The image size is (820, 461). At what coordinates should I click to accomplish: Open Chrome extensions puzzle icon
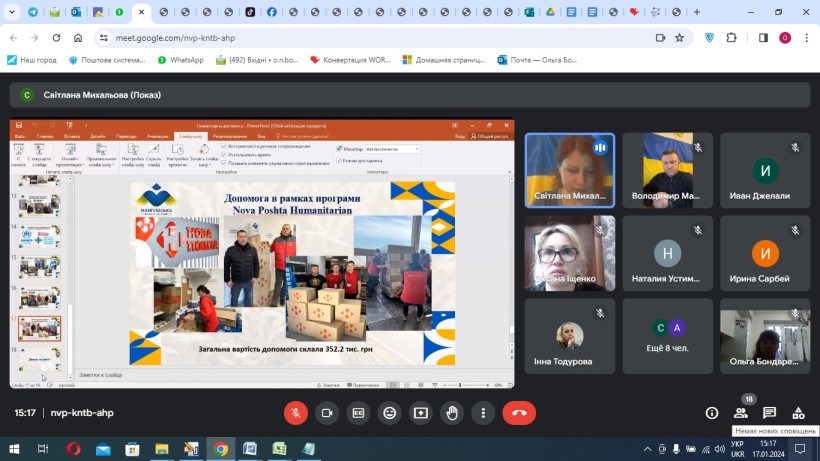(731, 38)
